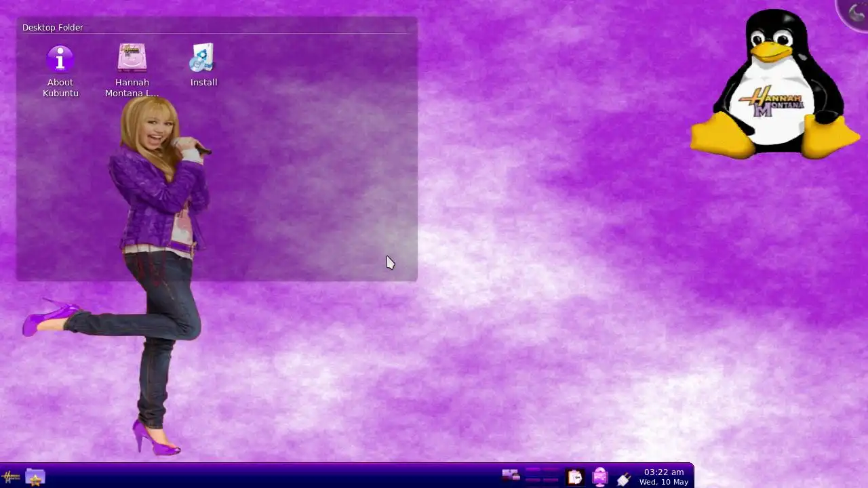This screenshot has height=488, width=868.
Task: Open the Hannah Montana Linux disc icon
Action: 132,58
